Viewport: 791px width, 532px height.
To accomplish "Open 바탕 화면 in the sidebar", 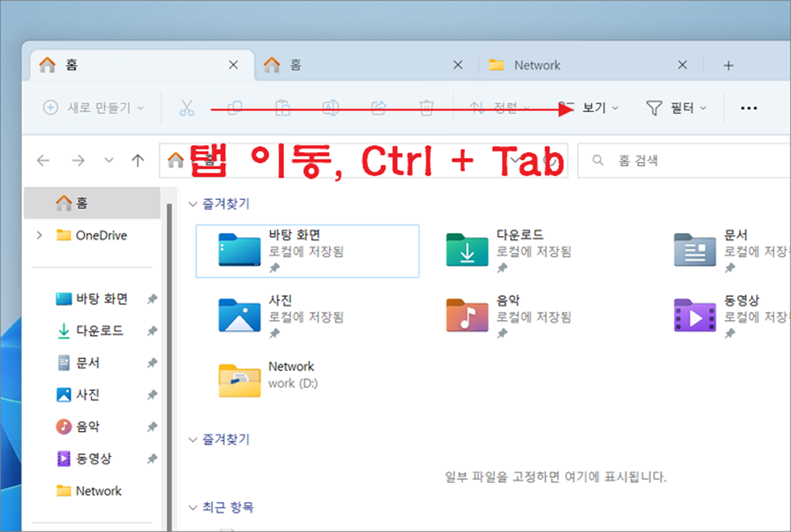I will pyautogui.click(x=92, y=299).
